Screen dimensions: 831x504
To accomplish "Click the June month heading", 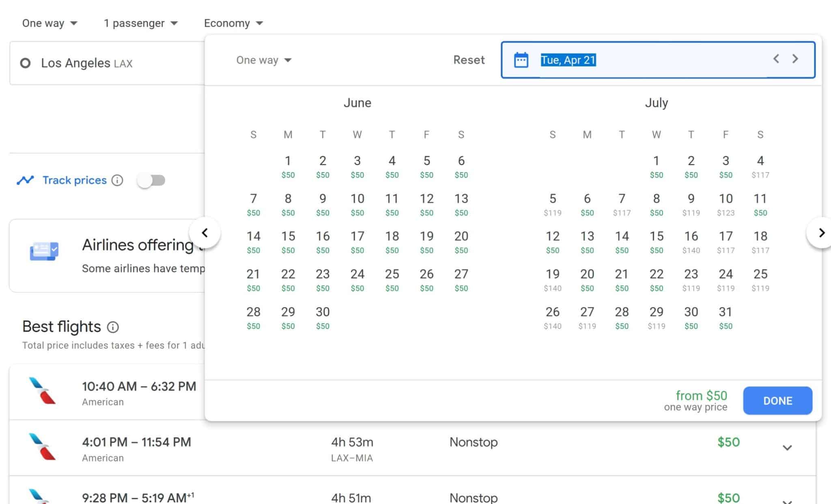I will [x=357, y=103].
